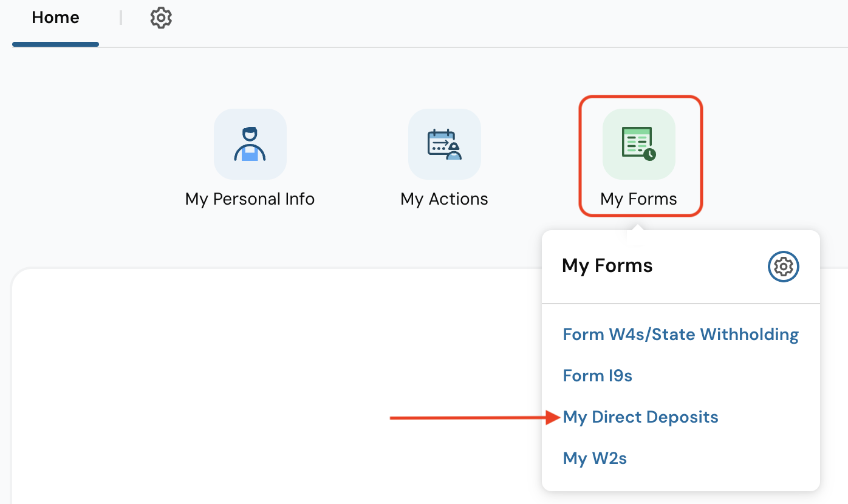Screen dimensions: 848x504
Task: View My W2s link
Action: tap(595, 458)
